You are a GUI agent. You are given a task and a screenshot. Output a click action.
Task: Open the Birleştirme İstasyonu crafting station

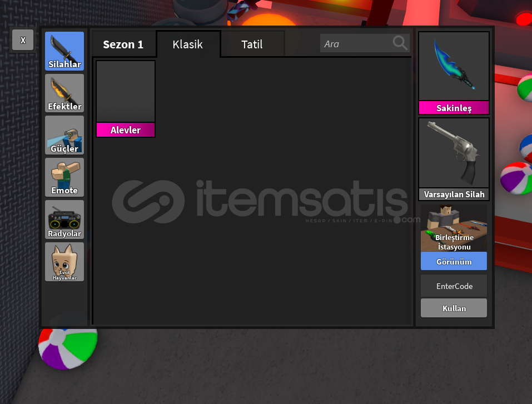click(454, 228)
